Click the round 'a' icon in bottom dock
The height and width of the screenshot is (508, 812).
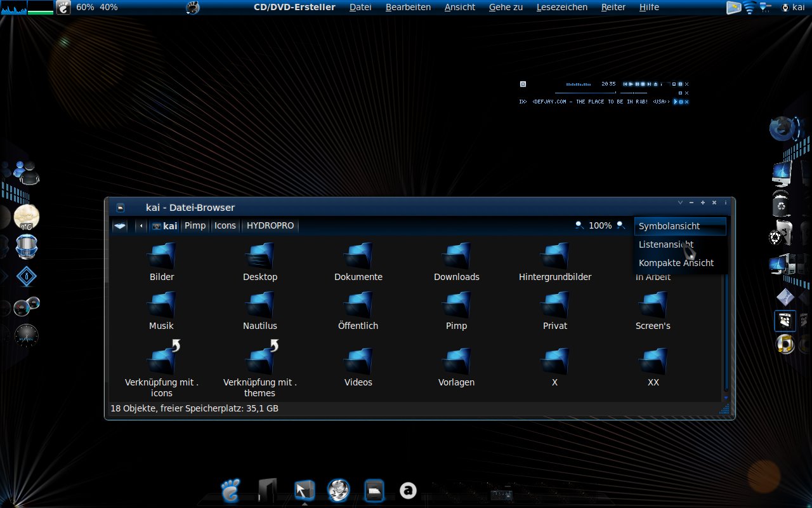408,490
